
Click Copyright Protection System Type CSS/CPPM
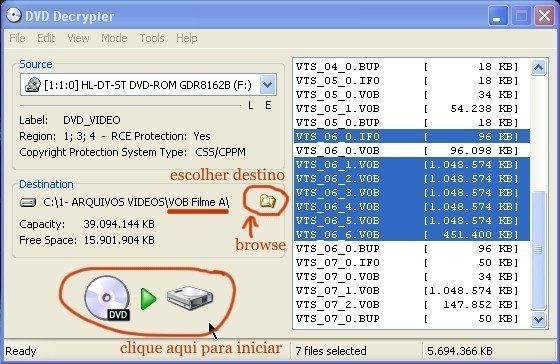pos(132,152)
